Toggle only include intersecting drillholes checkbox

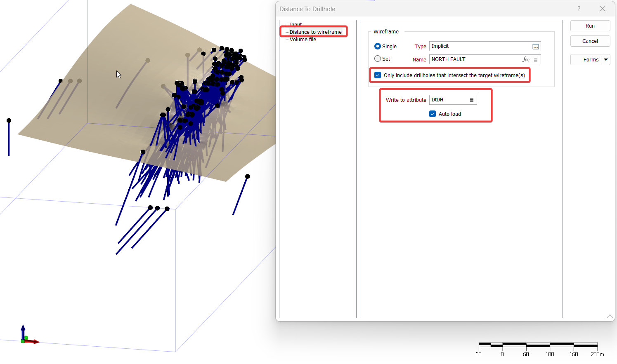(x=378, y=75)
